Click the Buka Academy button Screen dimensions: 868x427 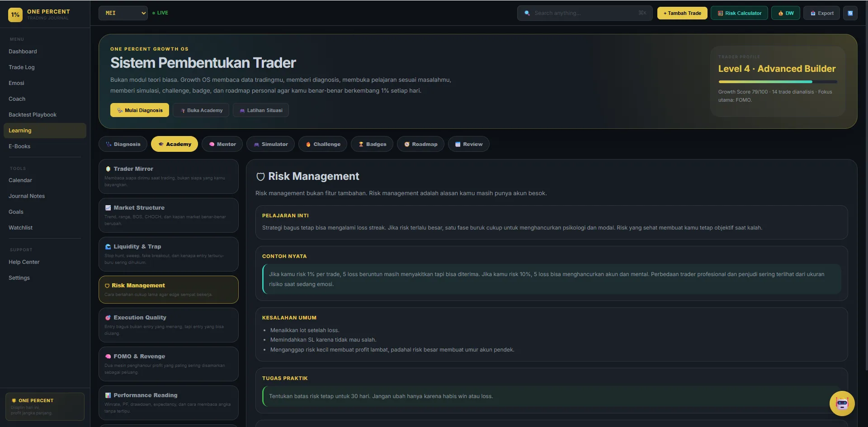pyautogui.click(x=201, y=110)
